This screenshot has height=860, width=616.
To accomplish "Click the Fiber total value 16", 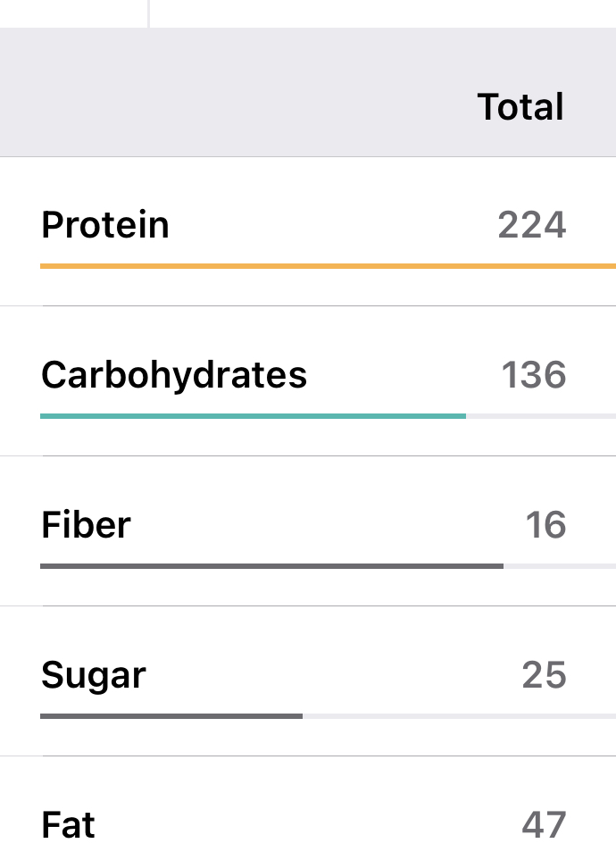I will [545, 525].
